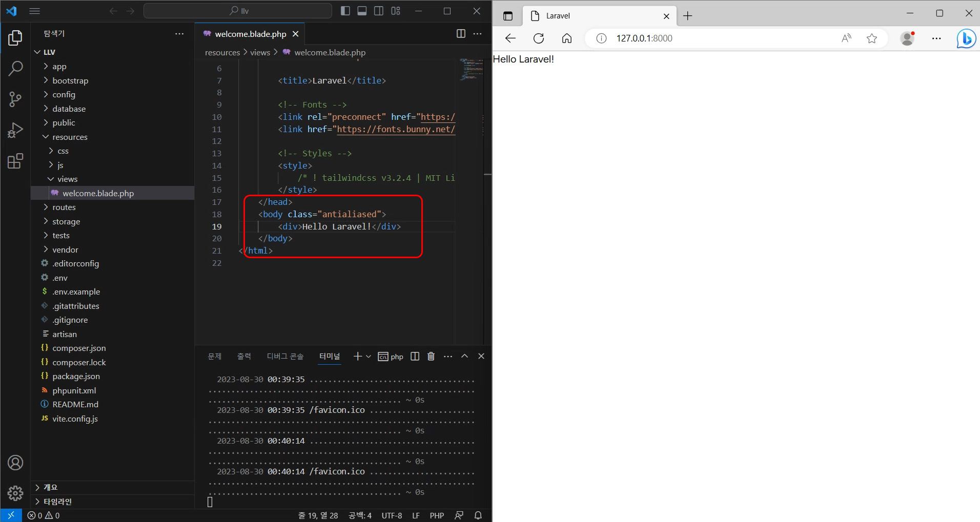Switch to the 문제 problems tab

tap(214, 357)
